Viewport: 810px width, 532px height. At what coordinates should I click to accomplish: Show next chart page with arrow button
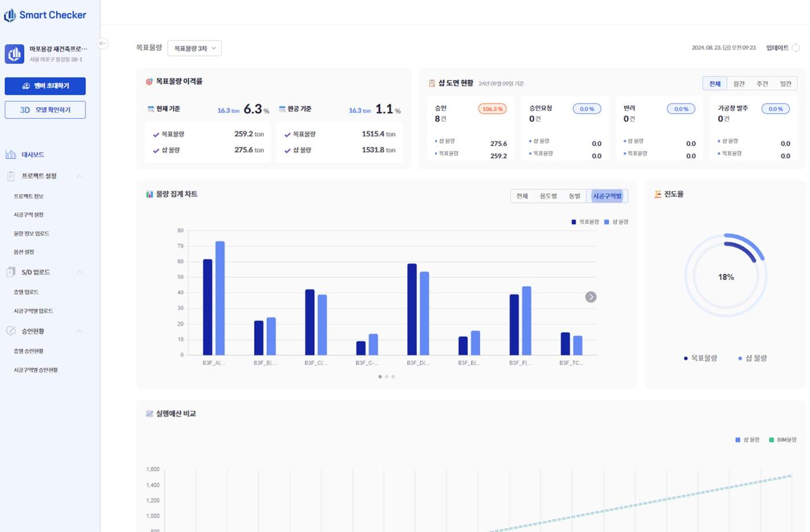(591, 297)
